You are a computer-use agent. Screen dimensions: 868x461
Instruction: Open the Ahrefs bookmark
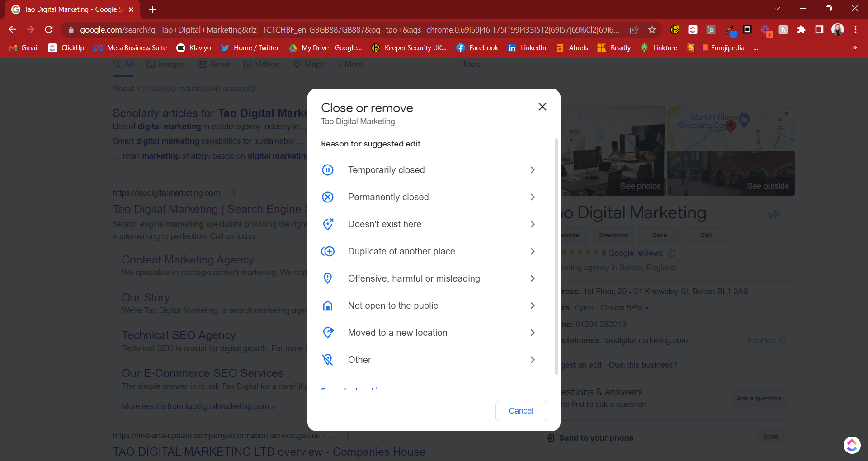pyautogui.click(x=572, y=48)
